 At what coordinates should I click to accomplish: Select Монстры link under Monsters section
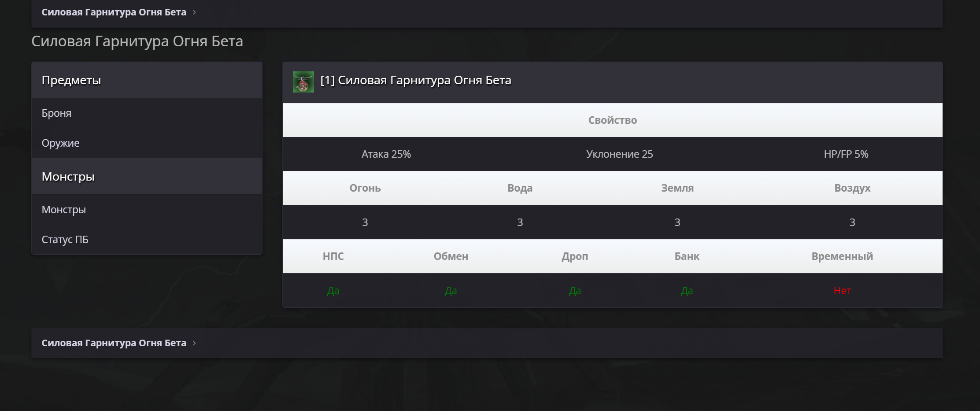click(64, 210)
